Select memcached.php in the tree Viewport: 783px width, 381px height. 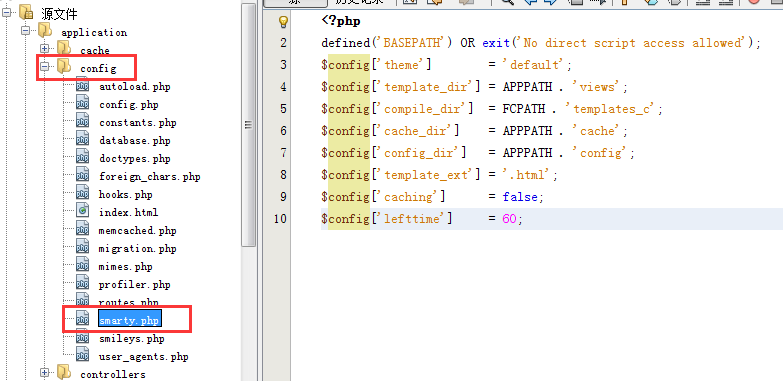138,231
